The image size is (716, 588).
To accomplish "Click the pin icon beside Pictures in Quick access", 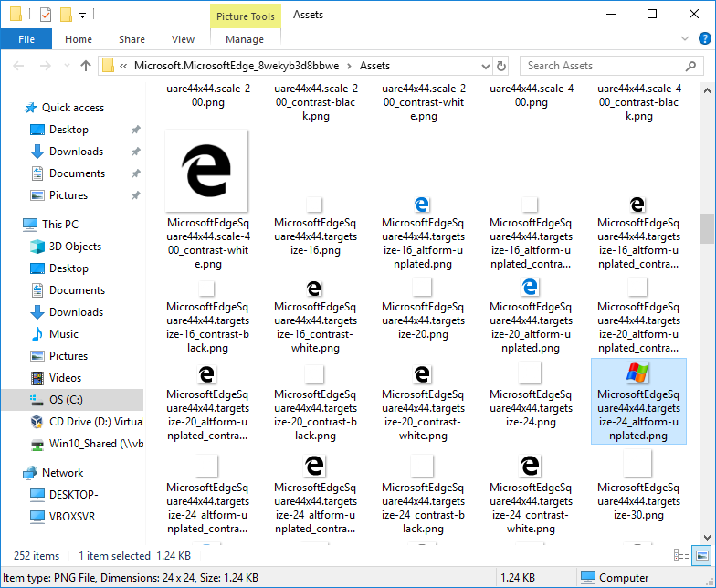I will [x=135, y=195].
